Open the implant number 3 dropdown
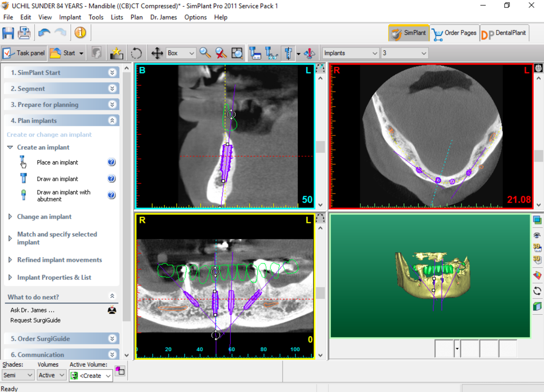Image resolution: width=544 pixels, height=392 pixels. click(x=424, y=53)
